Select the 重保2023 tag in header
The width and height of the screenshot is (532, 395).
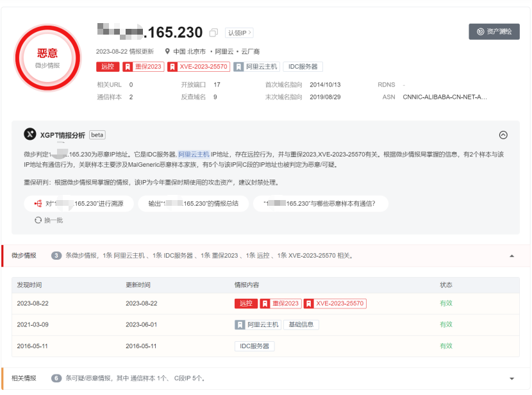[x=142, y=66]
